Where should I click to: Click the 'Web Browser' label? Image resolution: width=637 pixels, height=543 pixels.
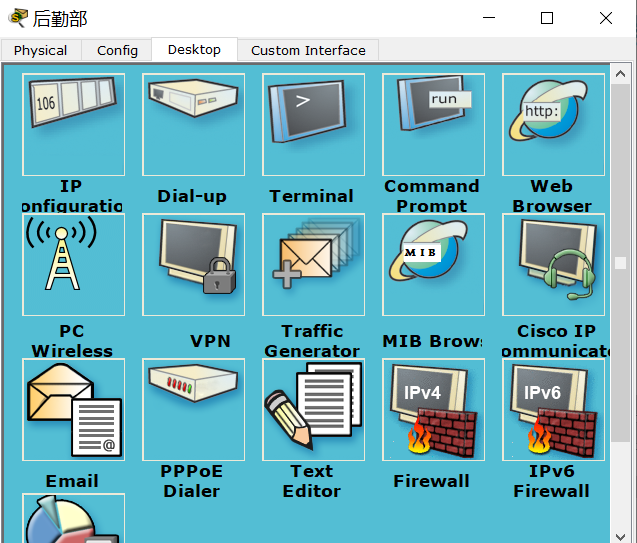tap(552, 196)
